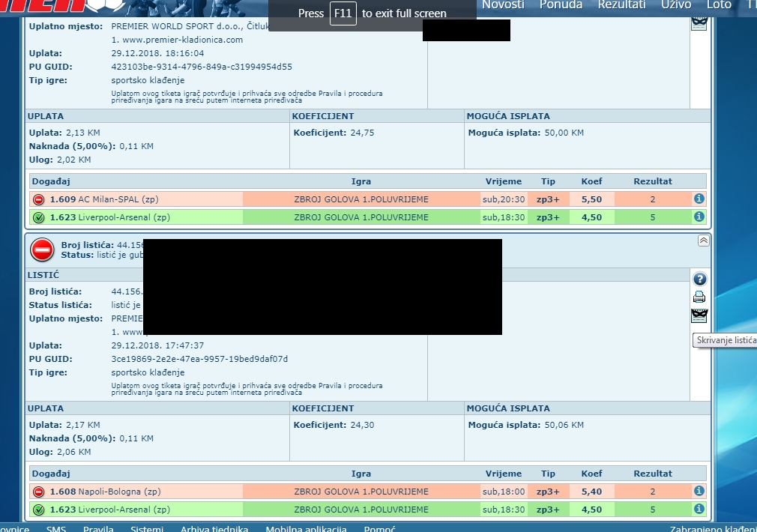Viewport: 757px width, 532px height.
Task: Click the www.premier-kladionica.com address text
Action: (182, 40)
